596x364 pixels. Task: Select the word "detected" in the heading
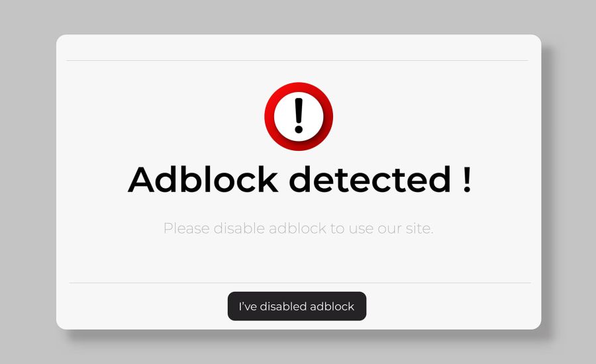pos(370,179)
